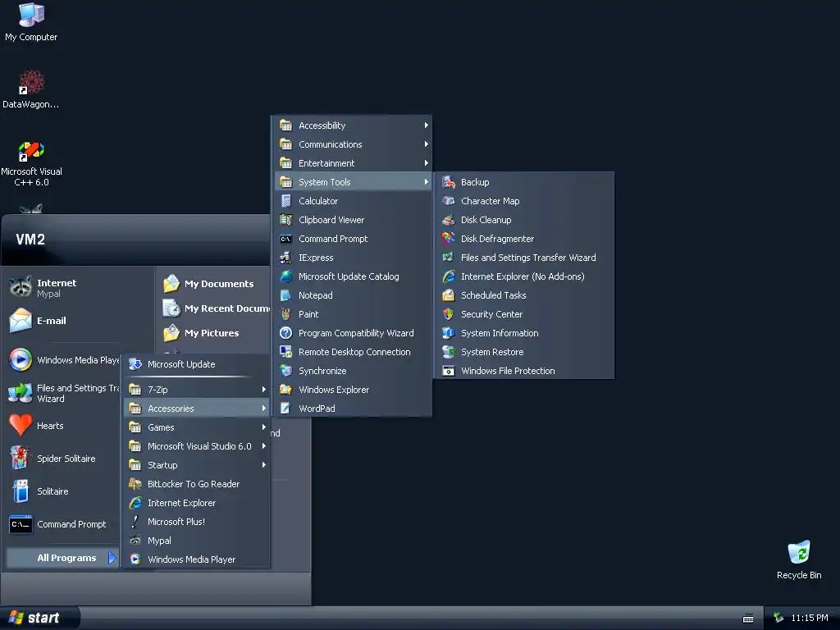Image resolution: width=840 pixels, height=630 pixels.
Task: Expand Microsoft Visual Studio 6.0 submenu arrow
Action: (x=263, y=446)
